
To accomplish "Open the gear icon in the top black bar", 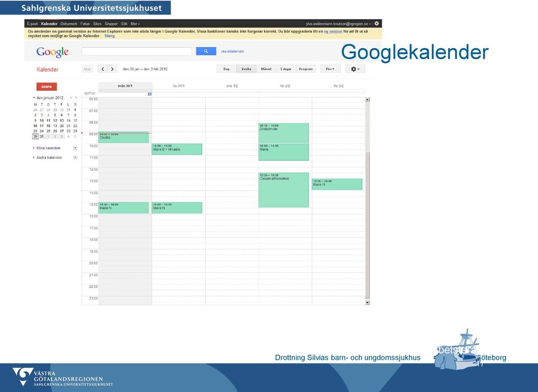I will click(377, 24).
